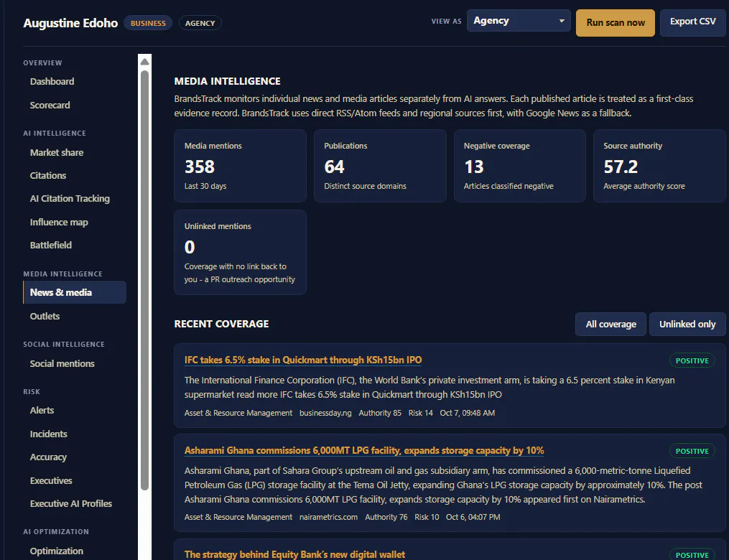Click the Negative coverage 13 card
The width and height of the screenshot is (729, 560).
point(520,166)
